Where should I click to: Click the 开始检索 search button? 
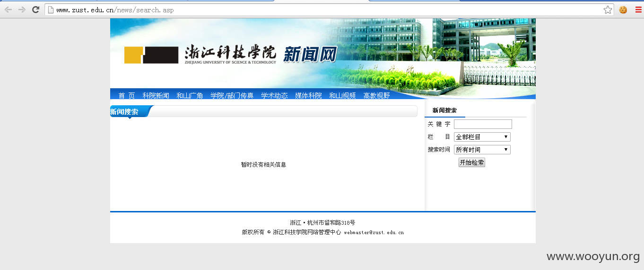click(472, 162)
